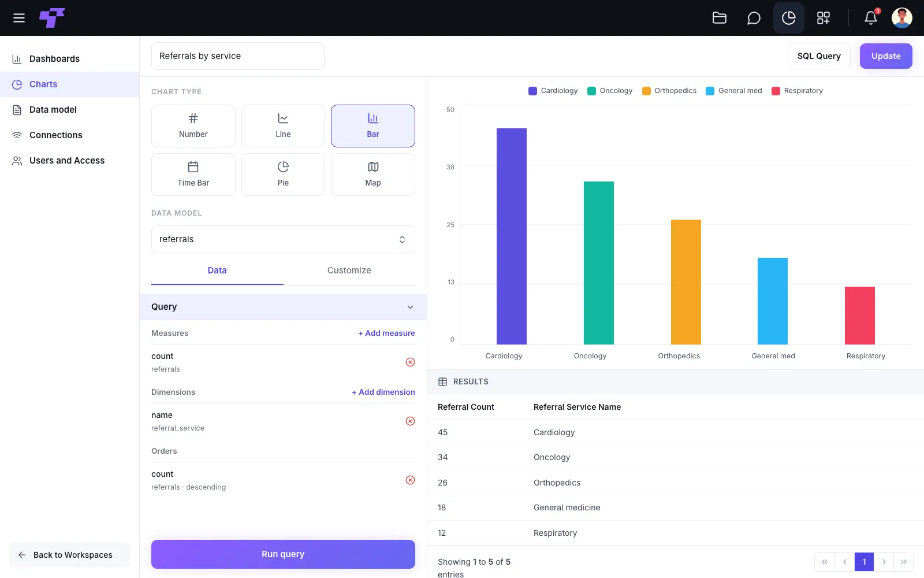The image size is (924, 578).
Task: Open the user avatar menu
Action: click(x=902, y=18)
